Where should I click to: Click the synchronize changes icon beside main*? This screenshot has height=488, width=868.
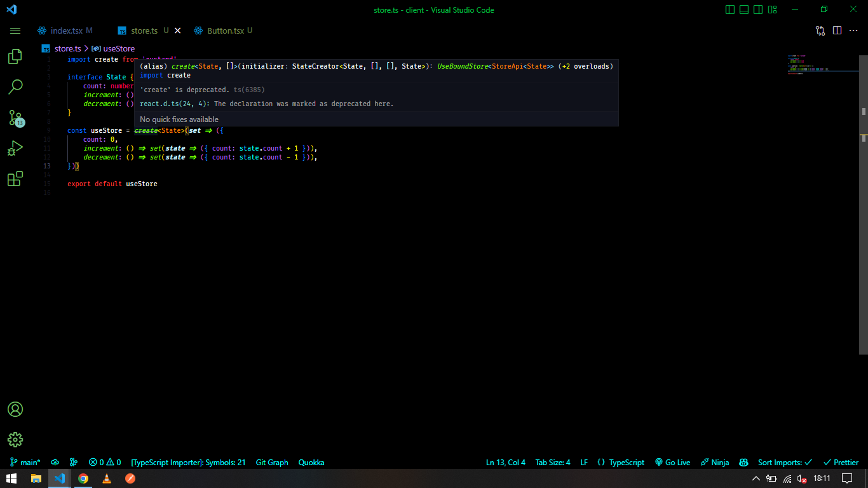click(55, 462)
